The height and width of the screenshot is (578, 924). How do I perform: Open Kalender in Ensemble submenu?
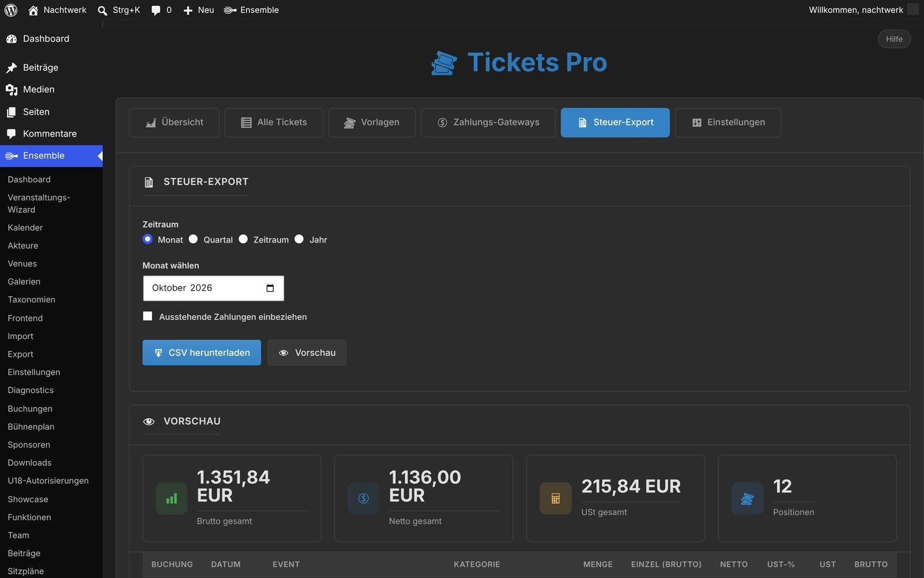(25, 228)
